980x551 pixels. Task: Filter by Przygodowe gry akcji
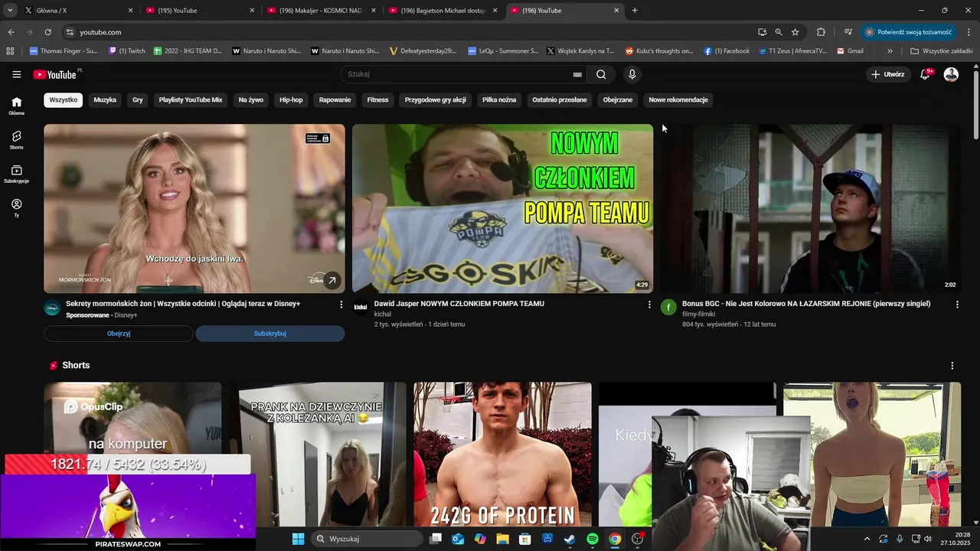coord(436,100)
